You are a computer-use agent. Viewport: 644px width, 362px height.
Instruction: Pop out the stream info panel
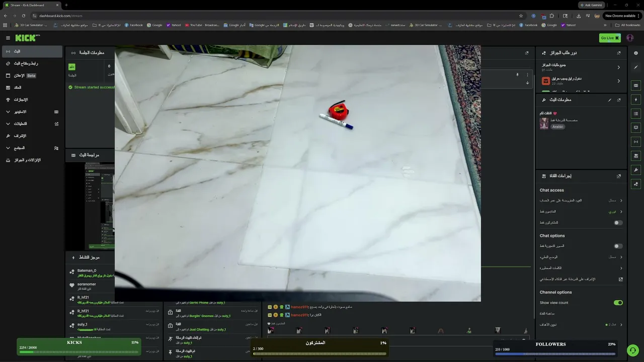[619, 100]
